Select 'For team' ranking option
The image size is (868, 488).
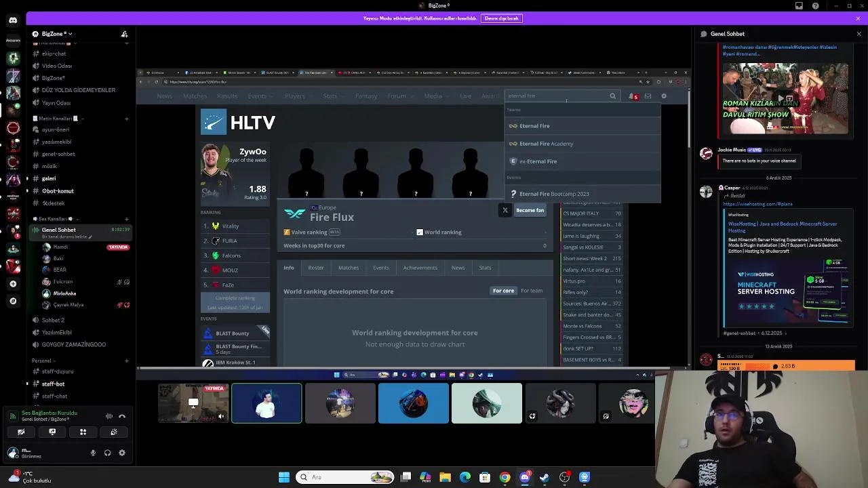[x=532, y=291]
